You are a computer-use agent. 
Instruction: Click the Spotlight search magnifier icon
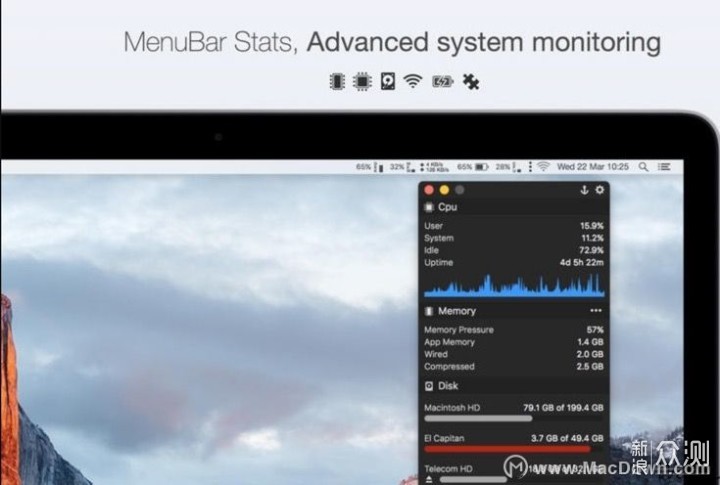(x=643, y=167)
